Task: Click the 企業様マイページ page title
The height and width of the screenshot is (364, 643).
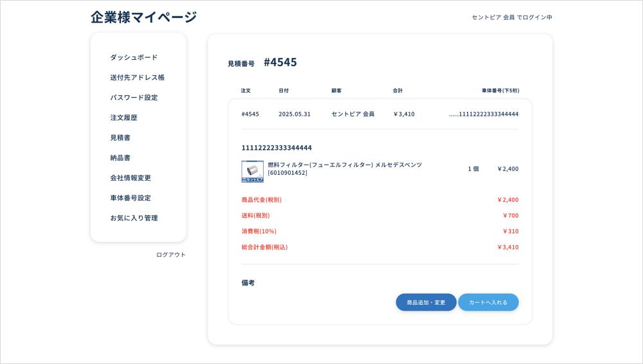Action: click(144, 17)
